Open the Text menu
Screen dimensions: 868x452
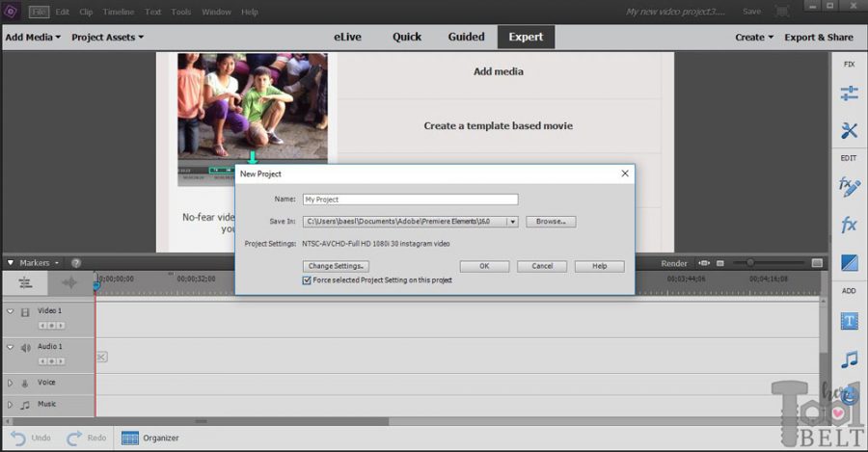[152, 12]
